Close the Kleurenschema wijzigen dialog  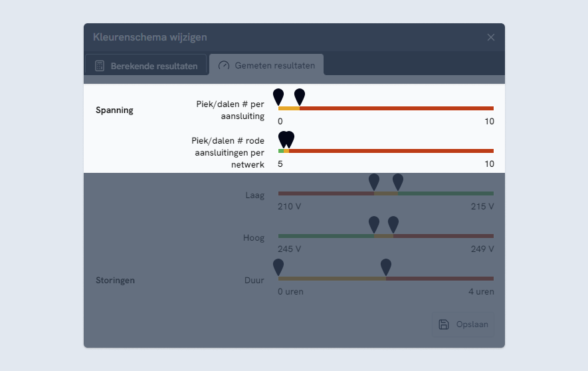coord(491,37)
